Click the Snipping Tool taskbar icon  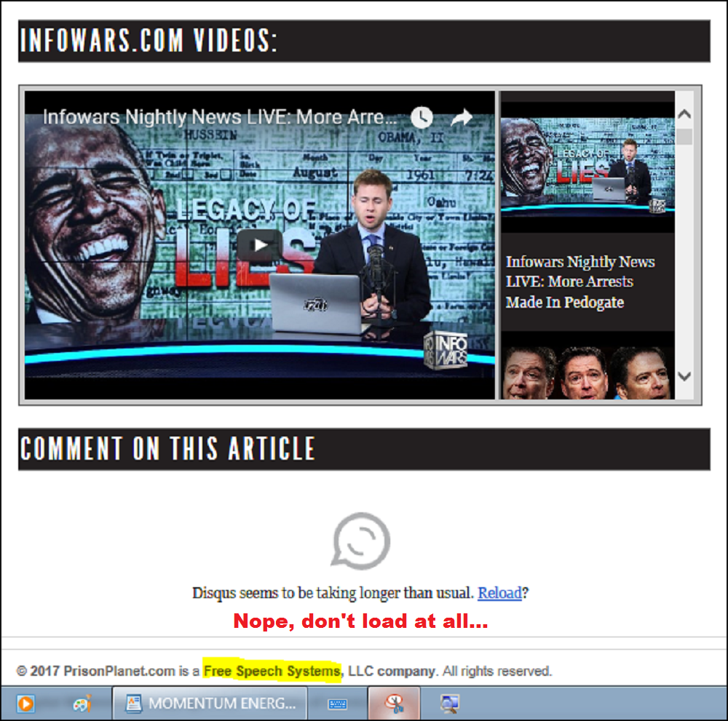click(394, 704)
